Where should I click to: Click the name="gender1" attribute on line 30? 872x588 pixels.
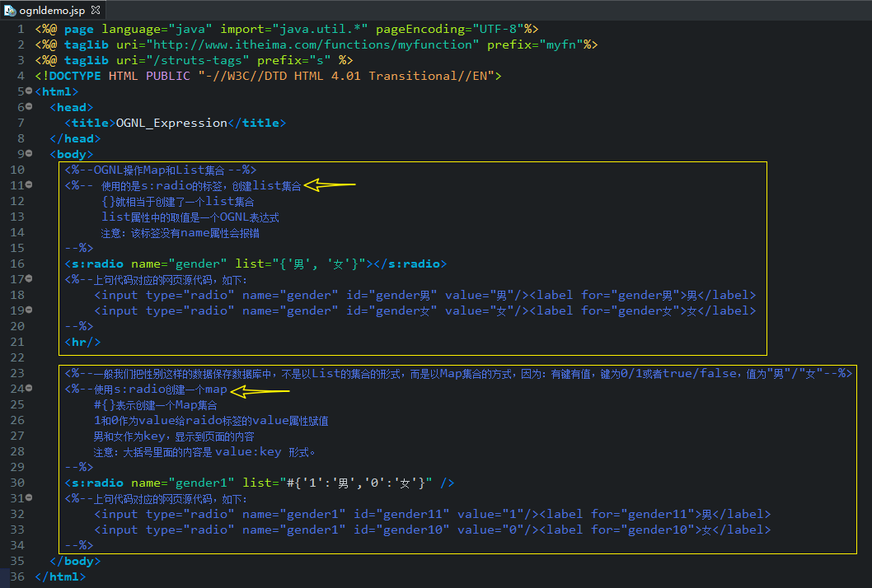tap(182, 483)
